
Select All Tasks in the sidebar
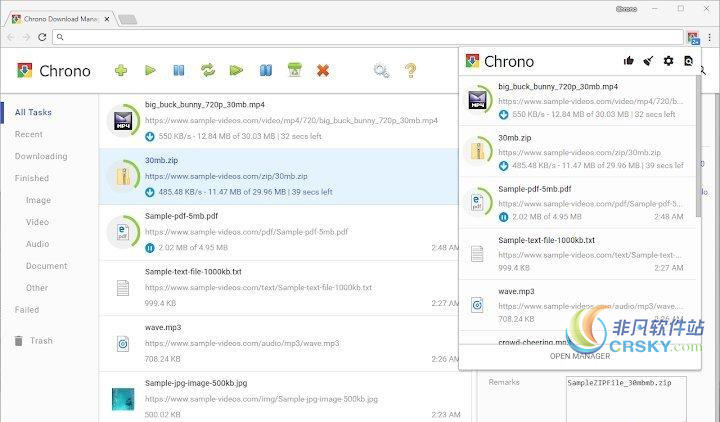coord(33,112)
